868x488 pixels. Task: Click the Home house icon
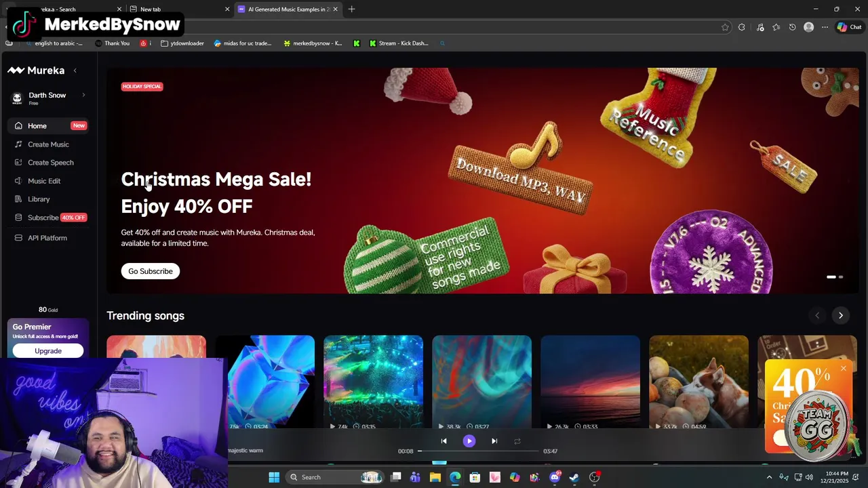(18, 125)
